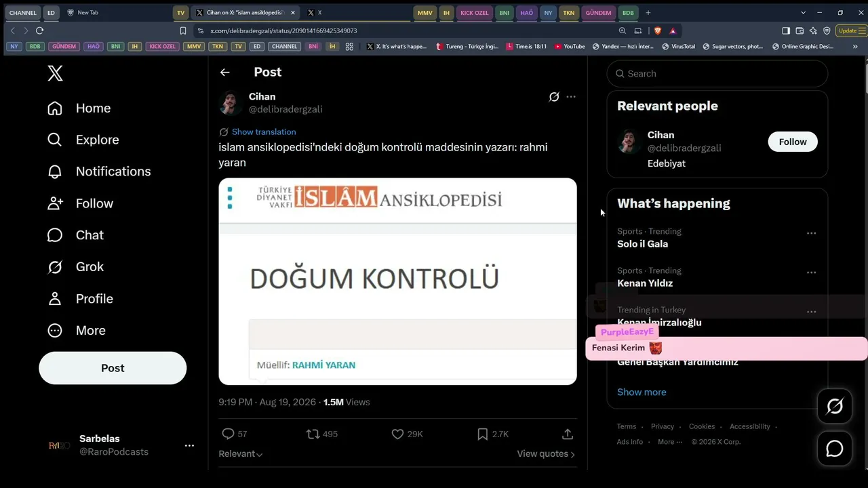Click Show more under What's happening
Screen dimensions: 868x488
tap(642, 392)
